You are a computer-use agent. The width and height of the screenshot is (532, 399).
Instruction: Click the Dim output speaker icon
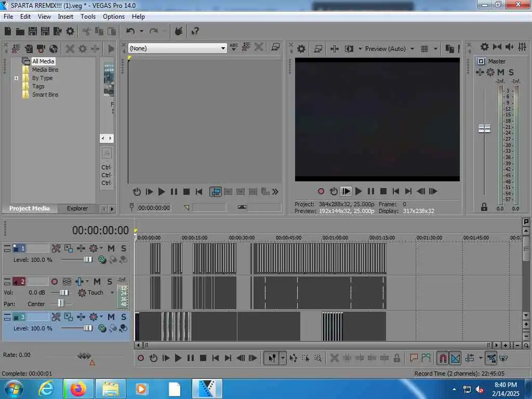coord(509,47)
